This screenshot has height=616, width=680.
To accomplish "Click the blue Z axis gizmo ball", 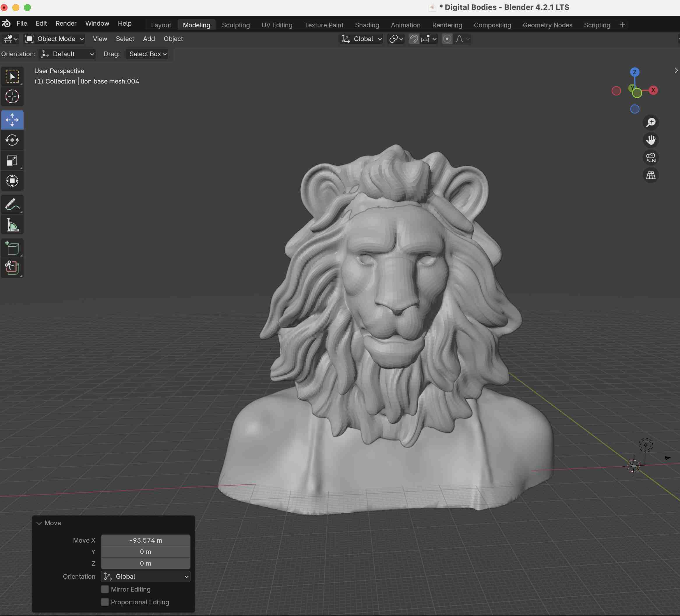I will [635, 72].
